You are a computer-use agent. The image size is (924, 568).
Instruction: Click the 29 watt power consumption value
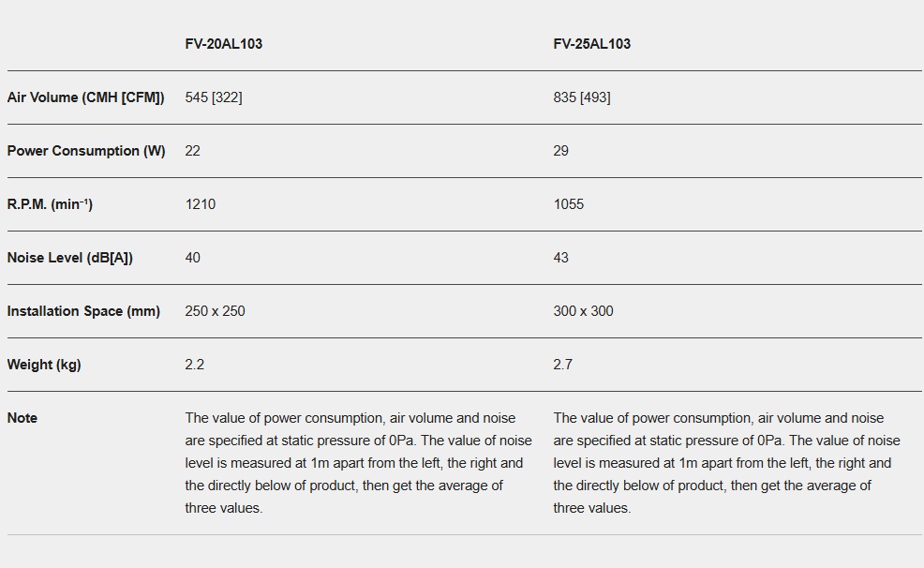click(x=560, y=151)
